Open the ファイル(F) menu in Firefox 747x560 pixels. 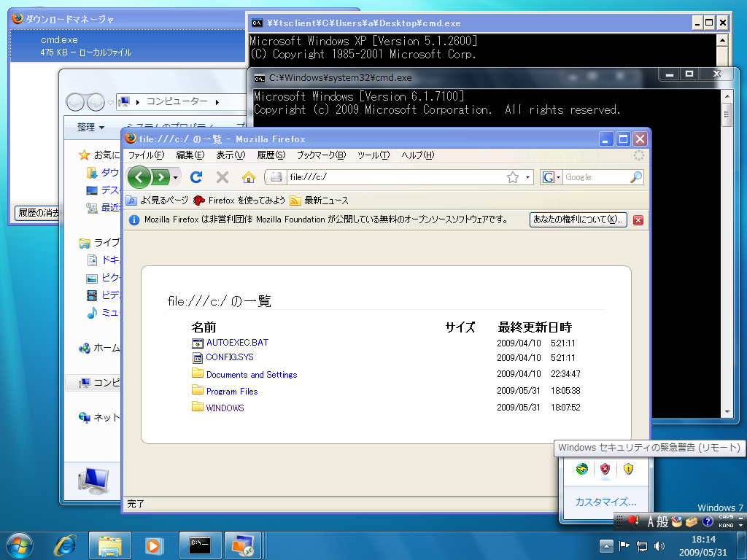coord(146,155)
